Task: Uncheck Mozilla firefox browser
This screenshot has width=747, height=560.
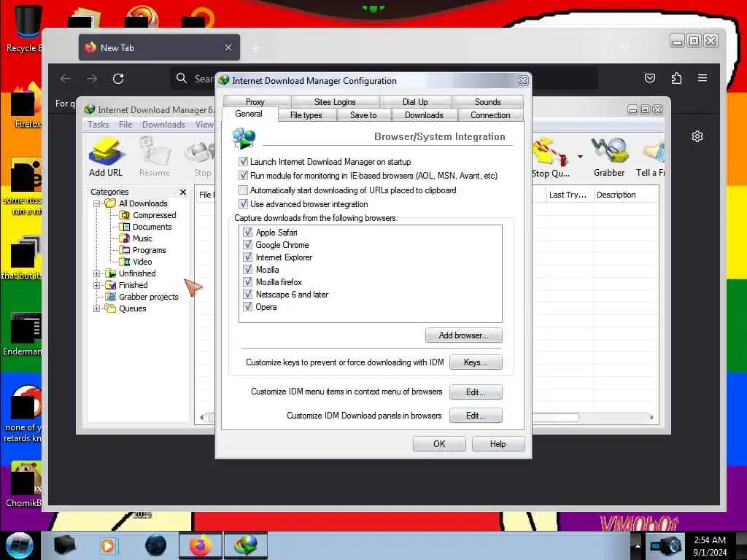Action: [x=248, y=281]
